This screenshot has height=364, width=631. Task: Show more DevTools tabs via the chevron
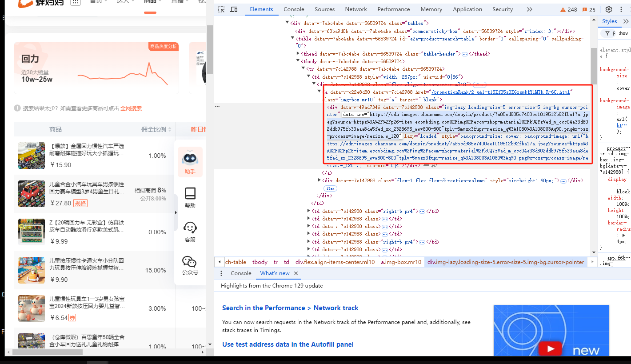point(529,9)
